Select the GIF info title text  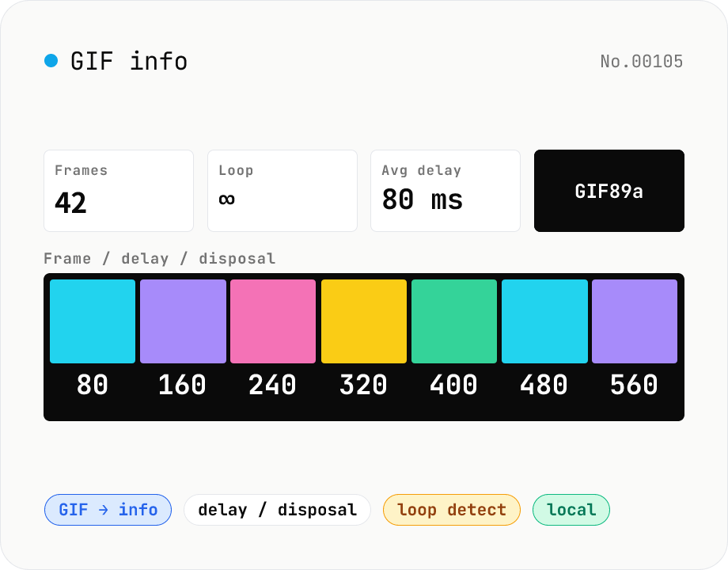(129, 61)
